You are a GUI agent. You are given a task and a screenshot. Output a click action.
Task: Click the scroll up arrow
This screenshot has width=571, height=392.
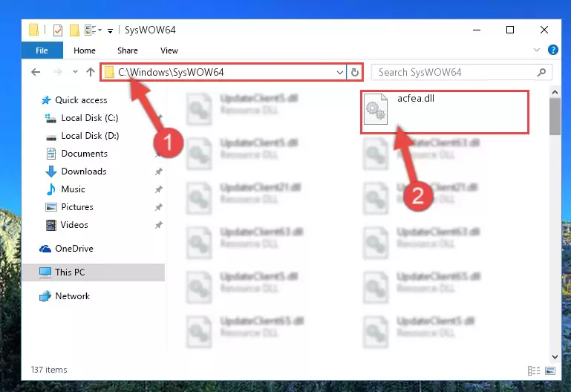point(555,92)
